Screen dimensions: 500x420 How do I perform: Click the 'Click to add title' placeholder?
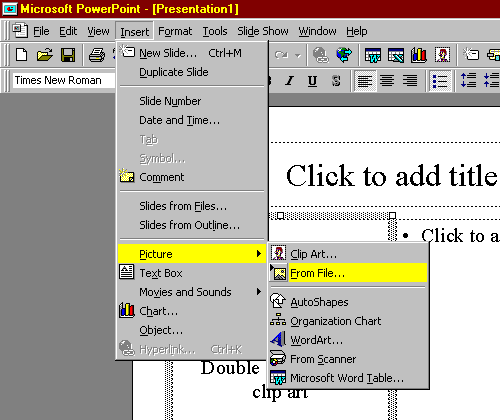[392, 175]
